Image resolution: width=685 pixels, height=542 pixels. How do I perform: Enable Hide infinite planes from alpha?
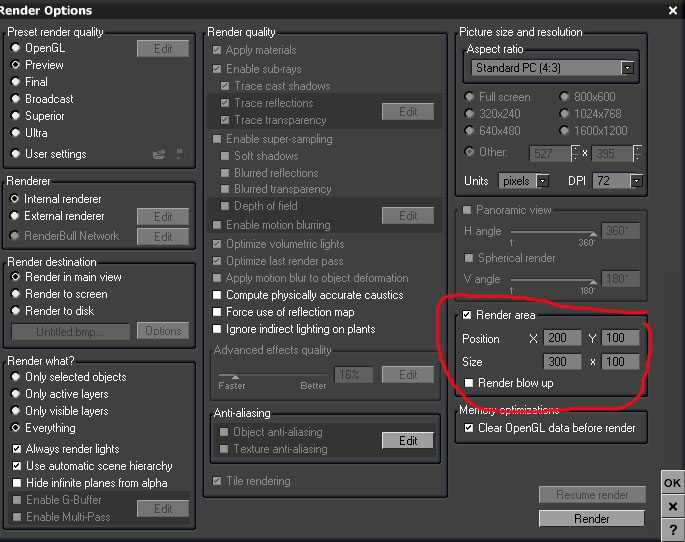17,483
